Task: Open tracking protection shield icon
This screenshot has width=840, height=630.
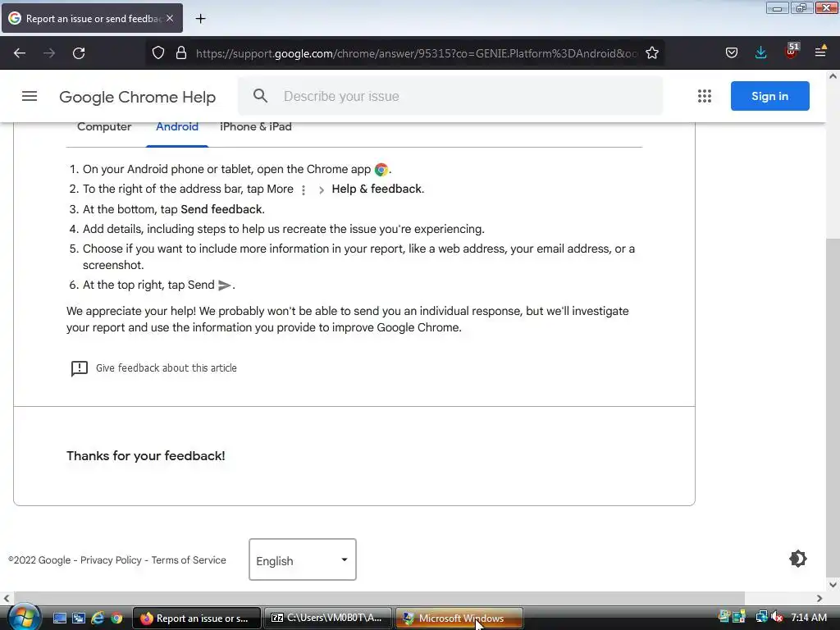Action: pyautogui.click(x=158, y=53)
